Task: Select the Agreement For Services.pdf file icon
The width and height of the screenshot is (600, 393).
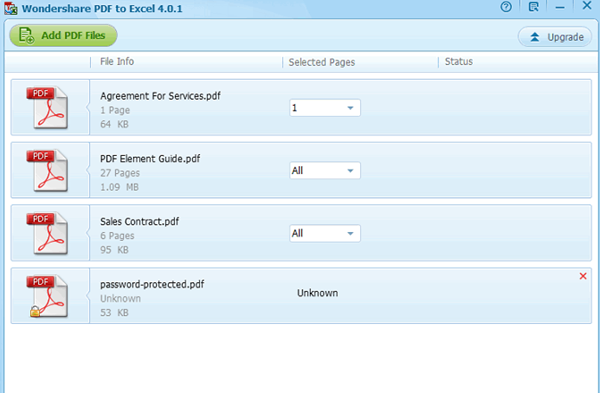Action: 47,108
